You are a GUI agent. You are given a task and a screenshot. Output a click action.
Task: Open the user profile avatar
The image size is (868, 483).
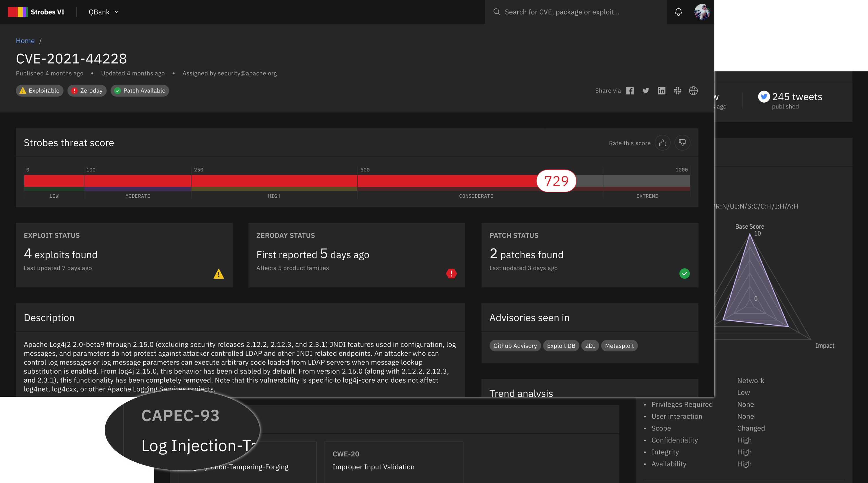point(702,12)
